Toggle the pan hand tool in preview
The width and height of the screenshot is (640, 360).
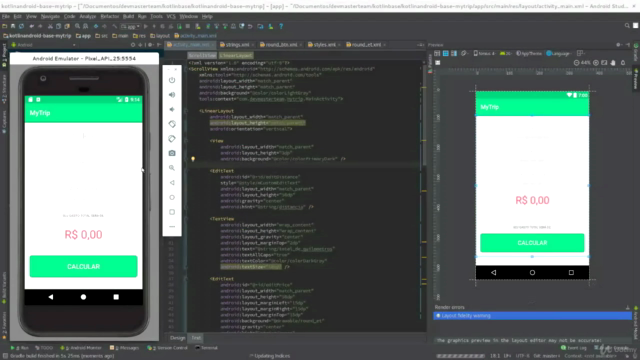pyautogui.click(x=613, y=63)
